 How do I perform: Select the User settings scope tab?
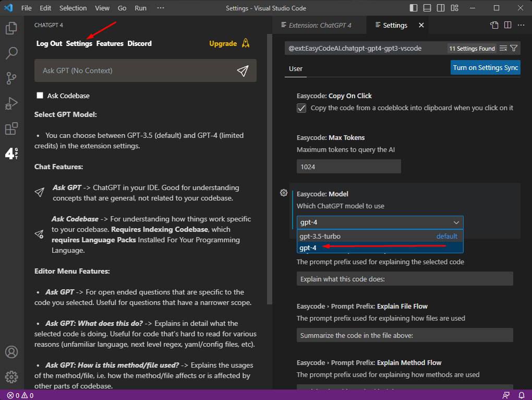(x=296, y=68)
